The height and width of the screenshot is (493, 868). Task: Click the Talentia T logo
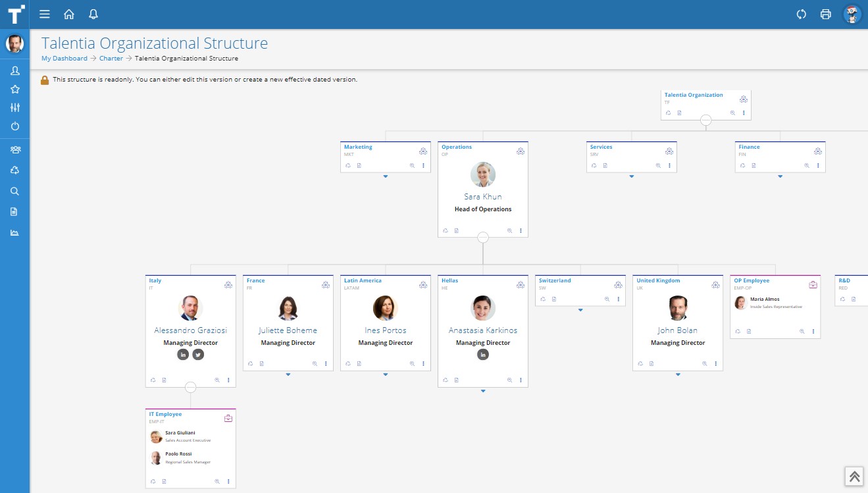(x=14, y=14)
